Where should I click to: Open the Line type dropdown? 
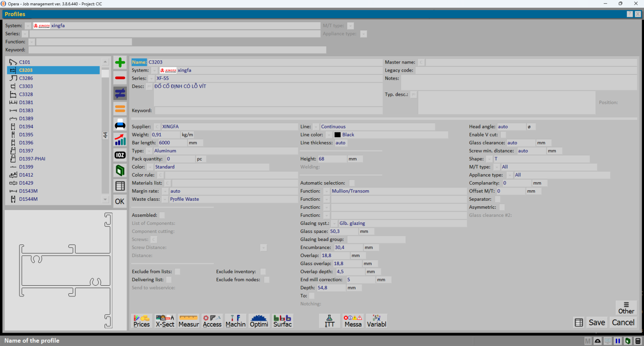pyautogui.click(x=316, y=127)
